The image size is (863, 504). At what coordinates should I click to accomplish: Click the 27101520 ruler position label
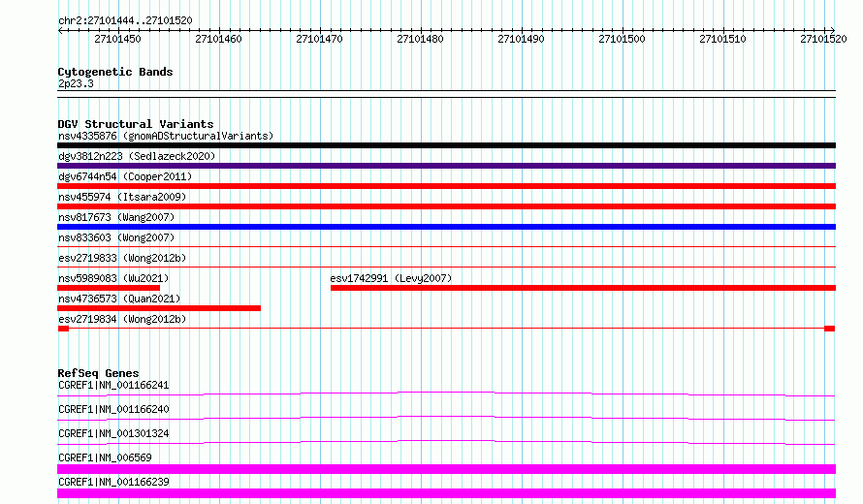(823, 39)
